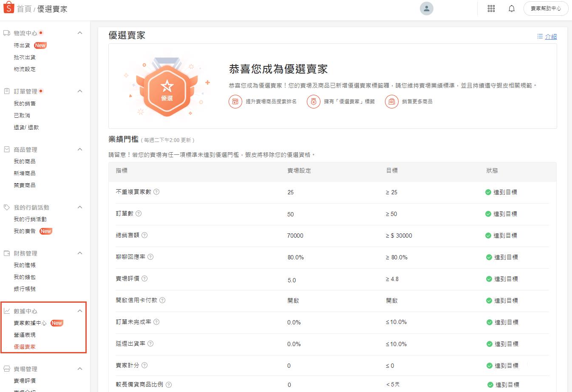Collapse the 商品管理 section chevron
The height and width of the screenshot is (392, 572).
79,150
